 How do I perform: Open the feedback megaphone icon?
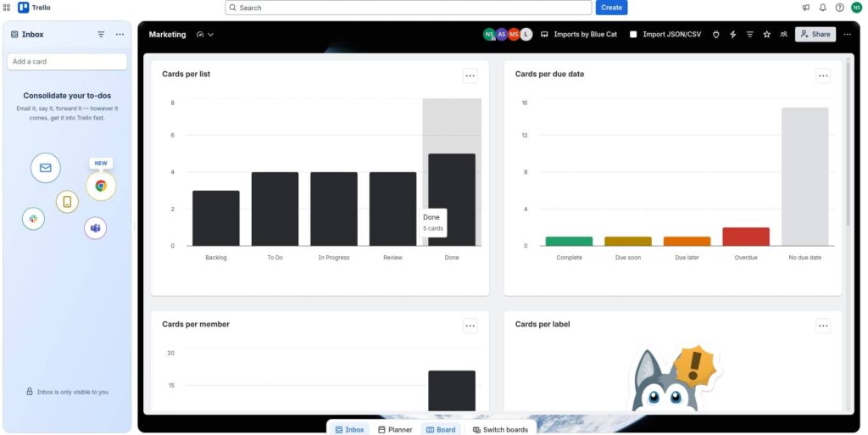[x=805, y=8]
